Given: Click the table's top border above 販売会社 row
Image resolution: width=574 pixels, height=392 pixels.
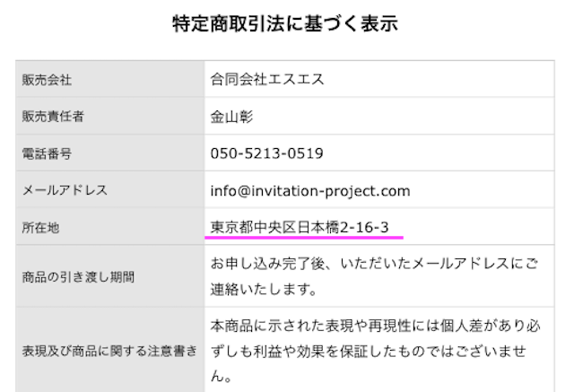Looking at the screenshot, I should [x=285, y=60].
